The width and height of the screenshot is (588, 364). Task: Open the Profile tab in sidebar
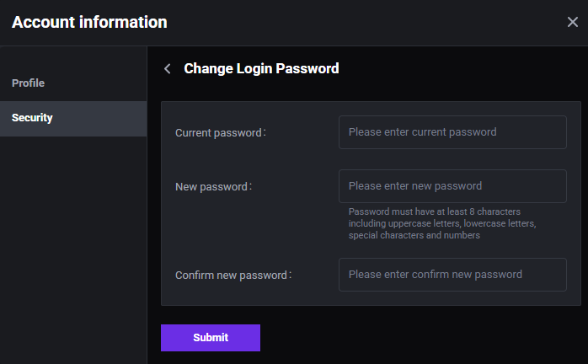[x=28, y=83]
